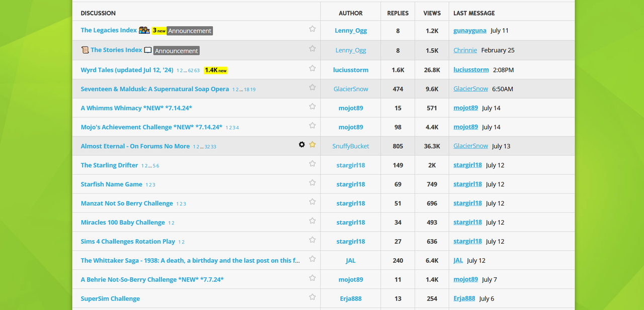
Task: Click the people emoji in Legacies Index title
Action: (x=144, y=30)
